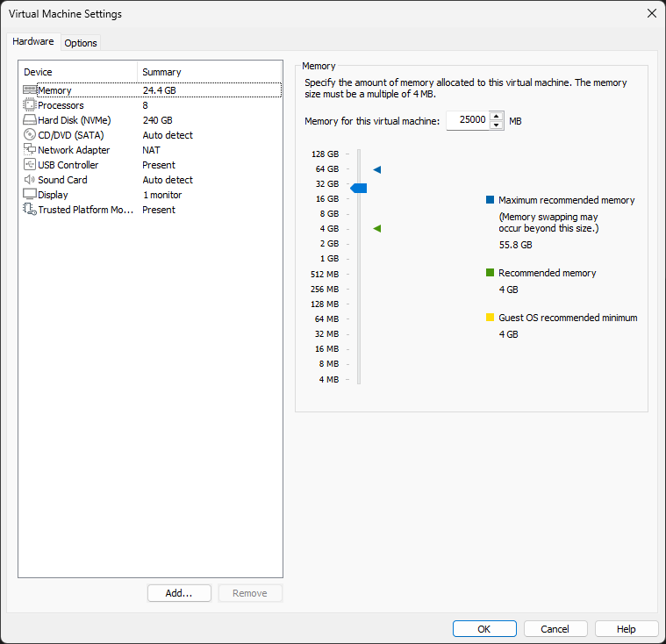The image size is (666, 644).
Task: Select the CD/DVD (SATA) disc icon
Action: [x=29, y=134]
